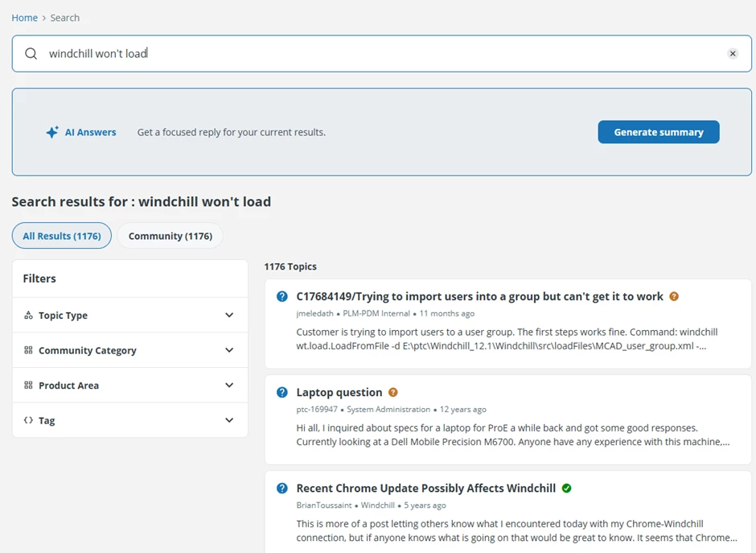Select the All Results (1176) tab

click(x=62, y=236)
